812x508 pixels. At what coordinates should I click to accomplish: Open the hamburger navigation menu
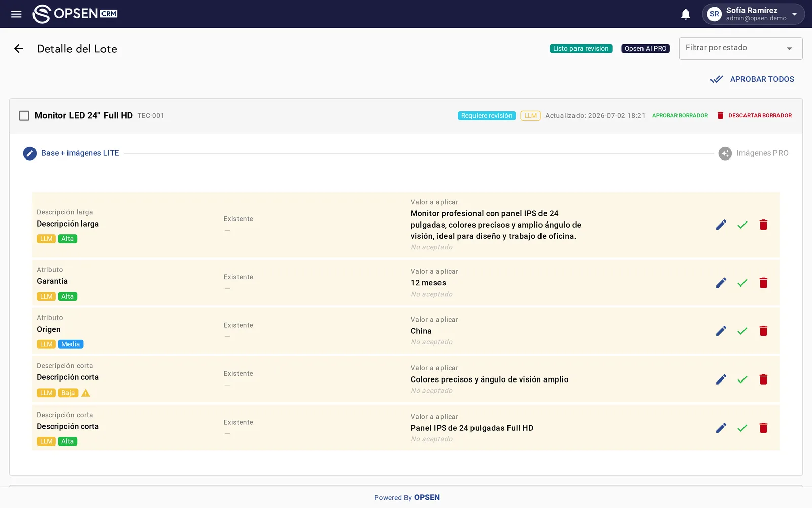[x=16, y=14]
